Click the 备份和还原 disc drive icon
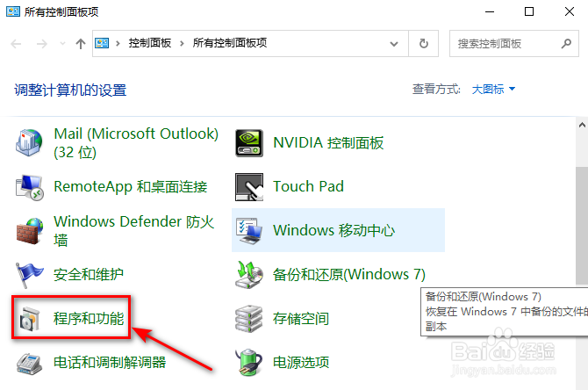 tap(249, 275)
